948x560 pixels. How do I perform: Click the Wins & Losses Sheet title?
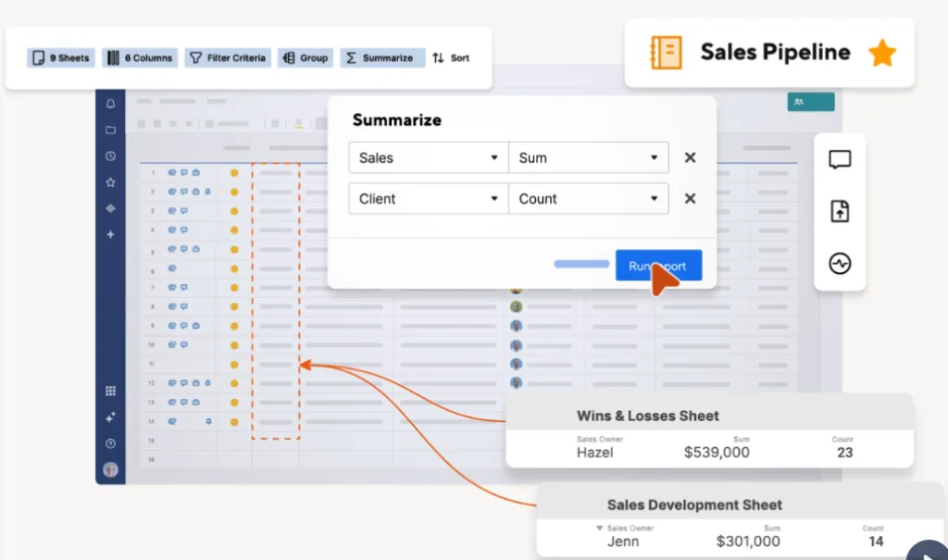point(647,417)
